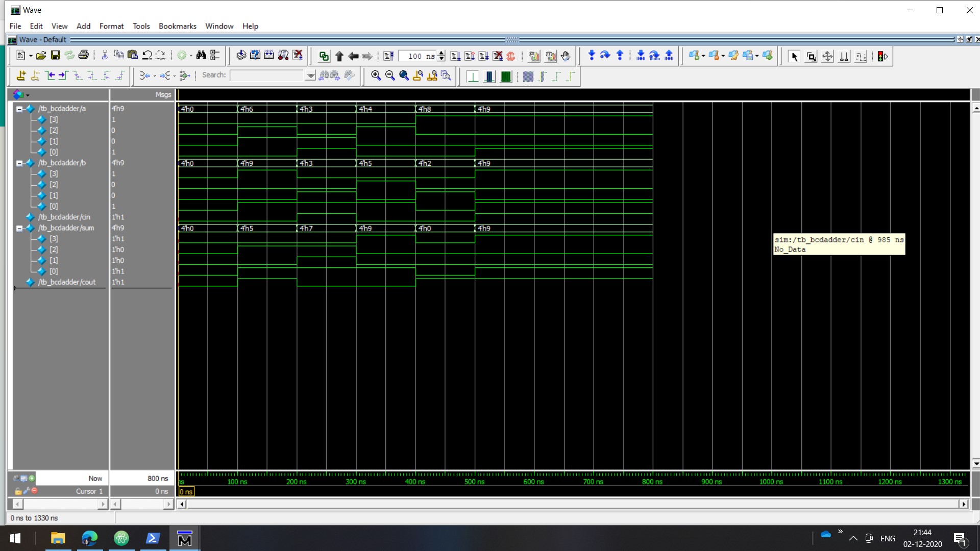980x551 pixels.
Task: Collapse the /tb_bcdadder/sum signal group
Action: (x=19, y=228)
